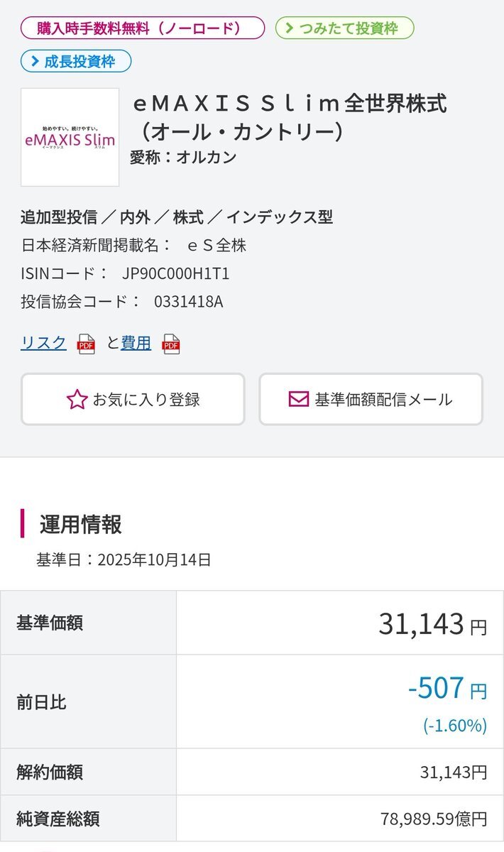Open the PDF icon beside リスク
The height and width of the screenshot is (852, 504).
click(x=86, y=344)
